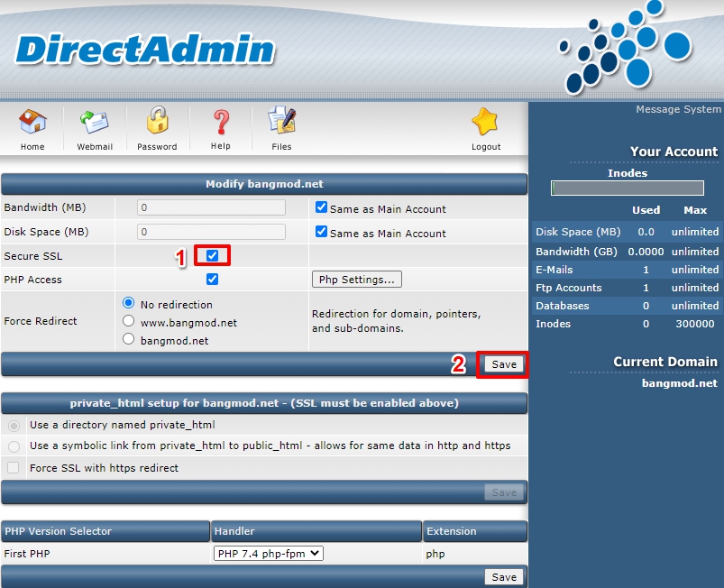Viewport: 724px width, 588px height.
Task: Open the Help question mark icon
Action: click(221, 122)
